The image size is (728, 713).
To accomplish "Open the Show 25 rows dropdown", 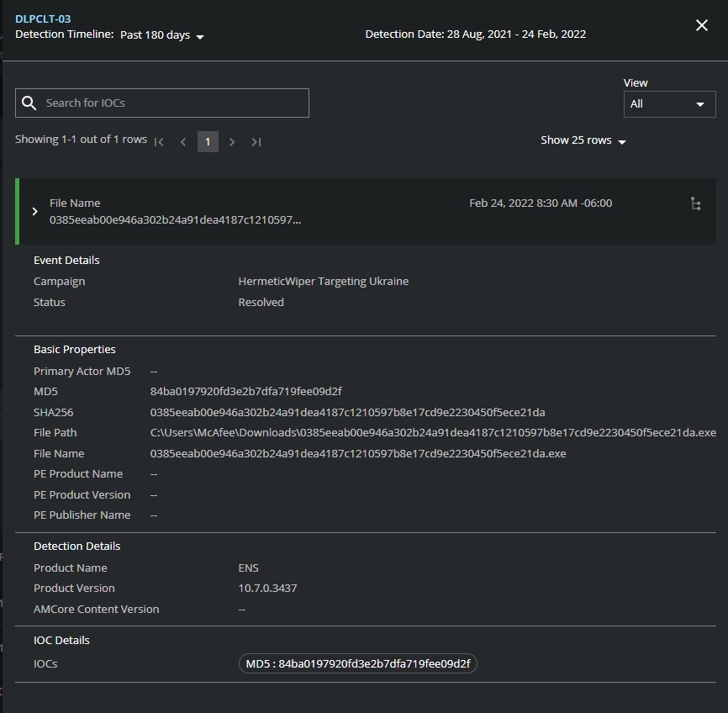I will pos(583,140).
